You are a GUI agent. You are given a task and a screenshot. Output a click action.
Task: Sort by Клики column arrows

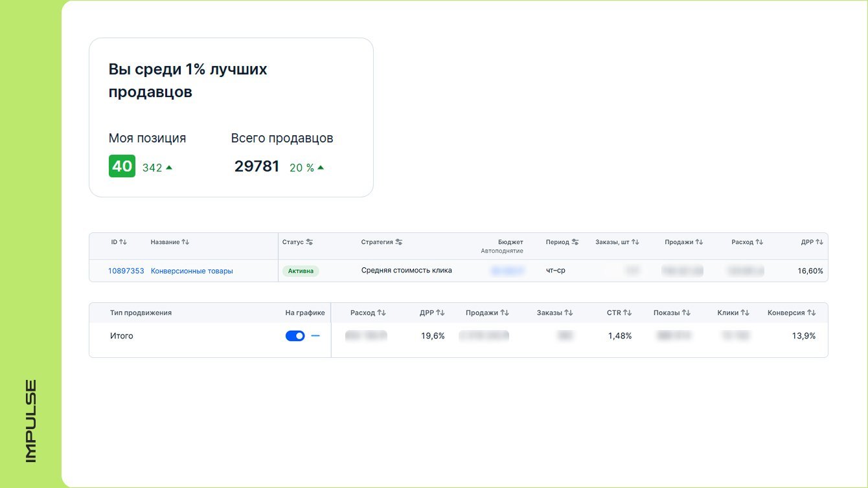click(745, 313)
